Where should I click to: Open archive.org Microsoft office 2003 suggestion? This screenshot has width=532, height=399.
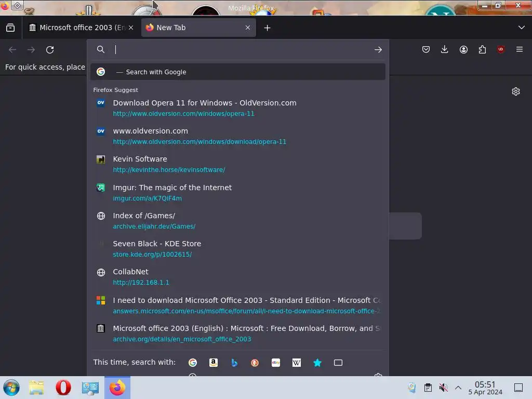tap(238, 334)
